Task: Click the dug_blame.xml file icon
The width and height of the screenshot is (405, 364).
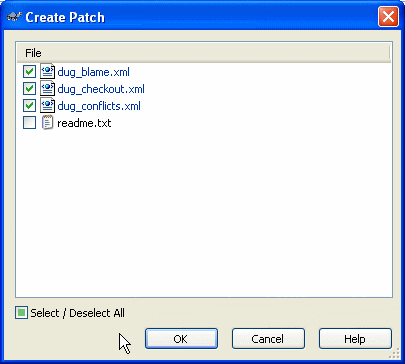Action: click(47, 71)
